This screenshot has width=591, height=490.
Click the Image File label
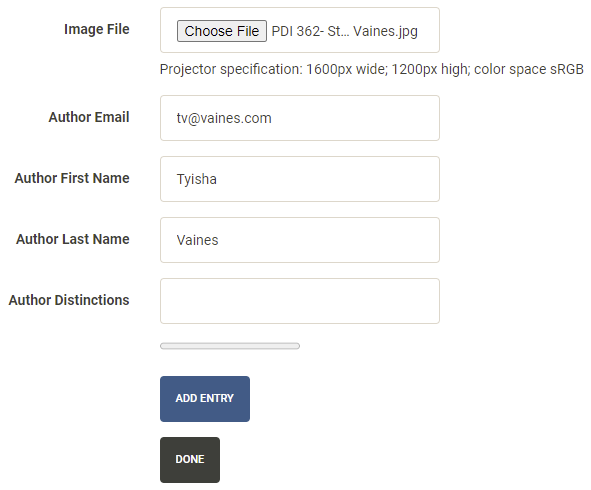pyautogui.click(x=96, y=29)
